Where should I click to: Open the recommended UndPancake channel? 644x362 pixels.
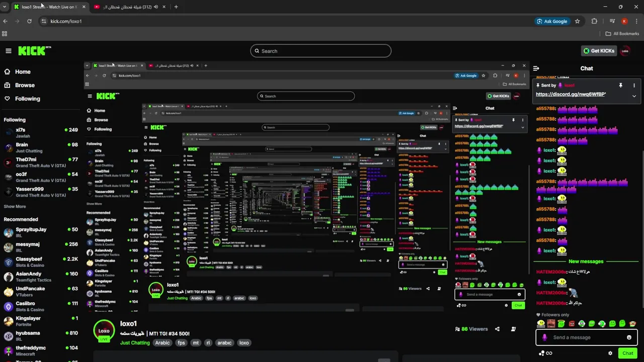coord(40,292)
